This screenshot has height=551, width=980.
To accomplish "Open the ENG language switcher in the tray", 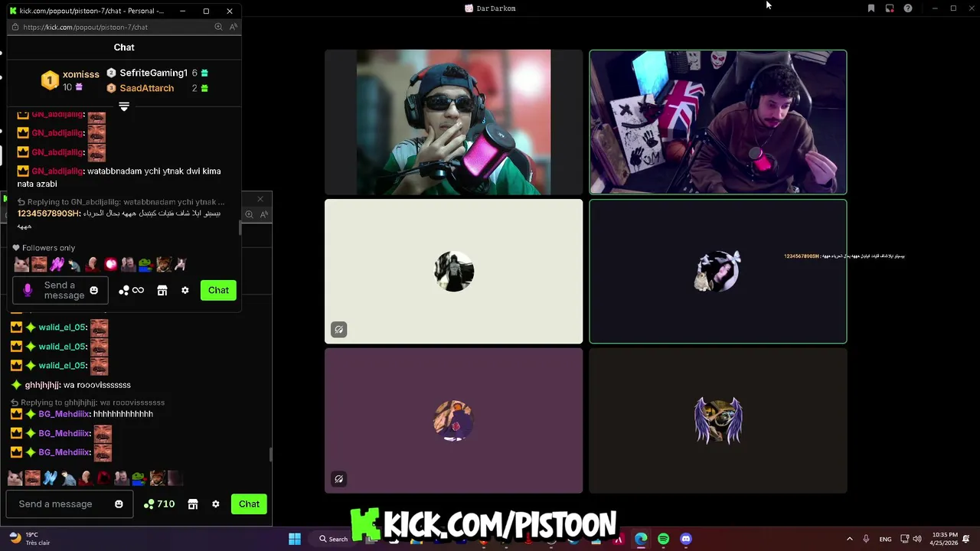I will pyautogui.click(x=885, y=539).
